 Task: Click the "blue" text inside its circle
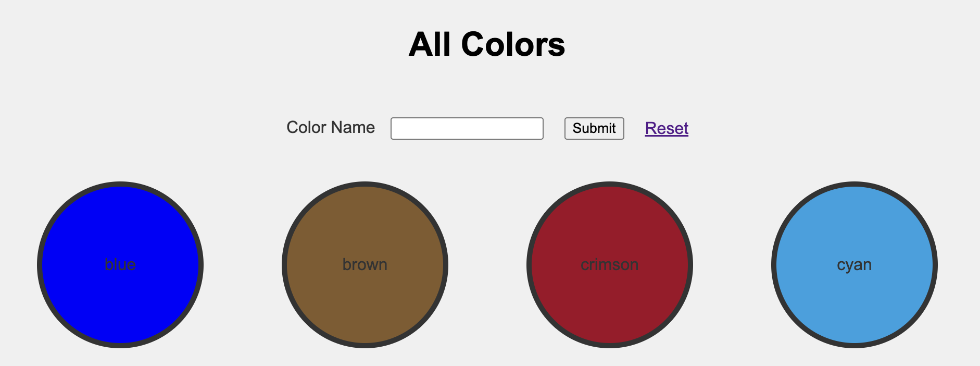[x=120, y=265]
